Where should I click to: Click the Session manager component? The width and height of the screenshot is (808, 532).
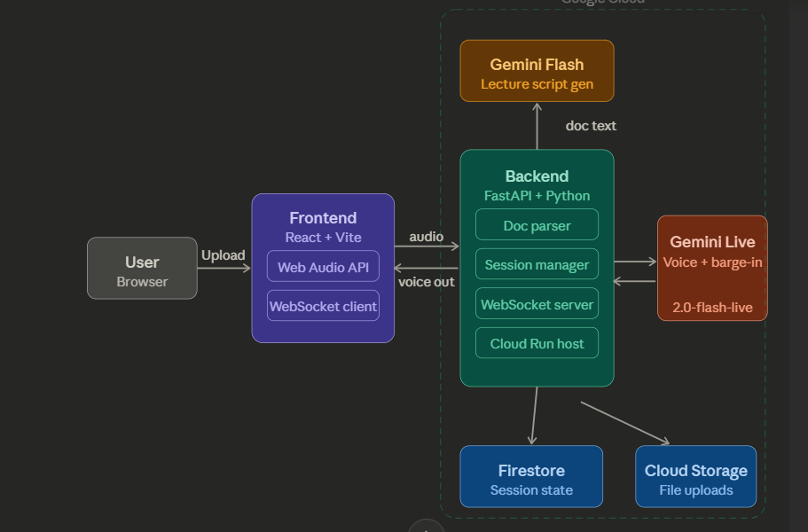click(537, 264)
